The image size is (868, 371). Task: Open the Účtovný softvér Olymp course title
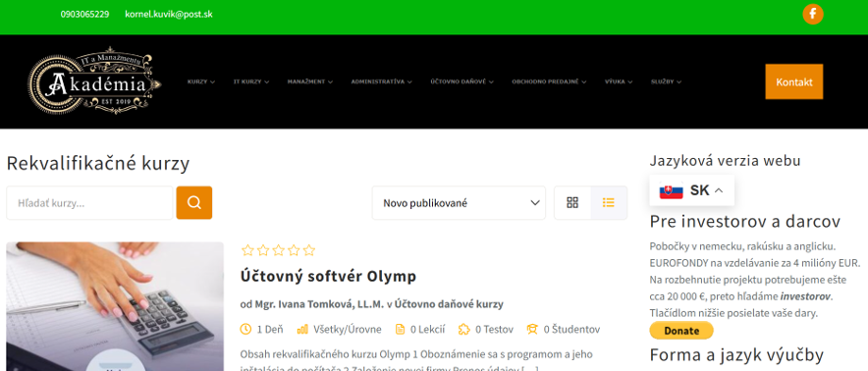tap(328, 276)
